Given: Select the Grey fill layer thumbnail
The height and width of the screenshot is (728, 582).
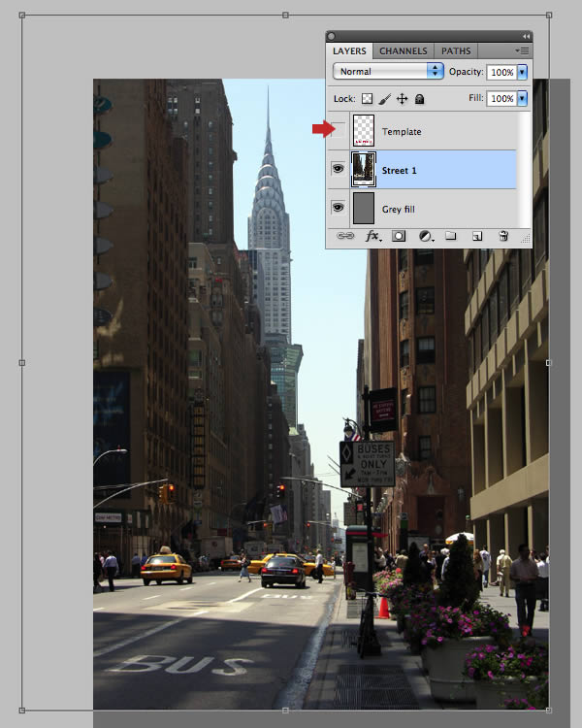Looking at the screenshot, I should [x=364, y=209].
